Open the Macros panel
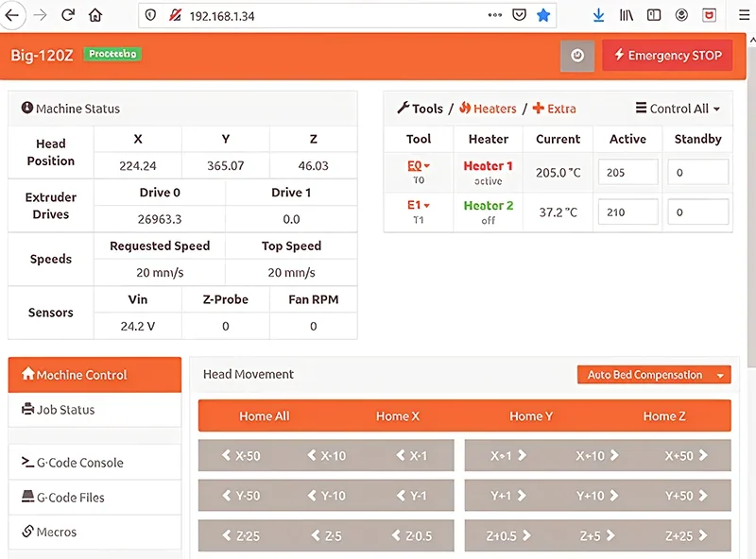 pos(55,532)
